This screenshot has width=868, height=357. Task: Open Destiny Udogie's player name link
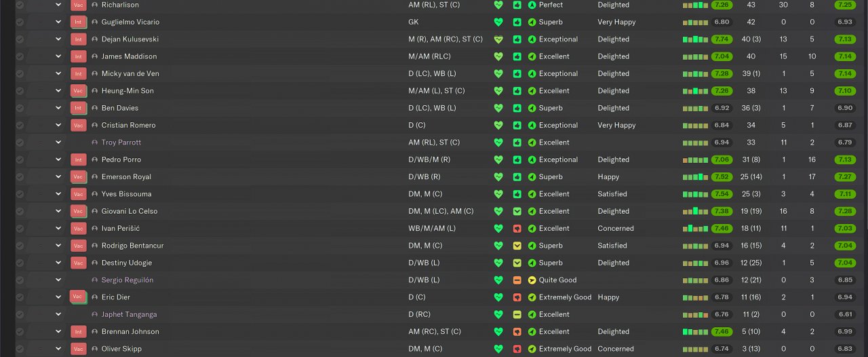127,263
